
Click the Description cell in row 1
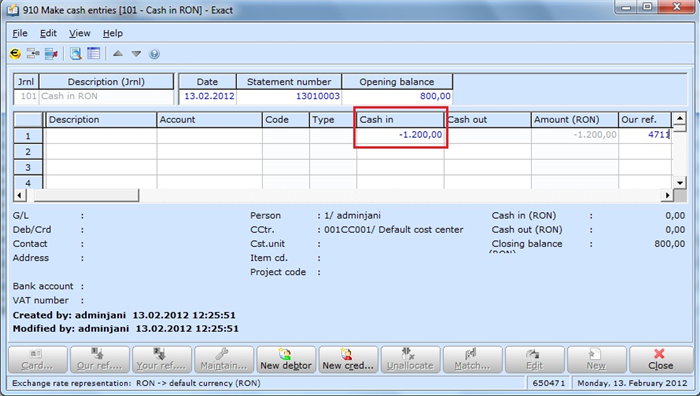[x=101, y=136]
